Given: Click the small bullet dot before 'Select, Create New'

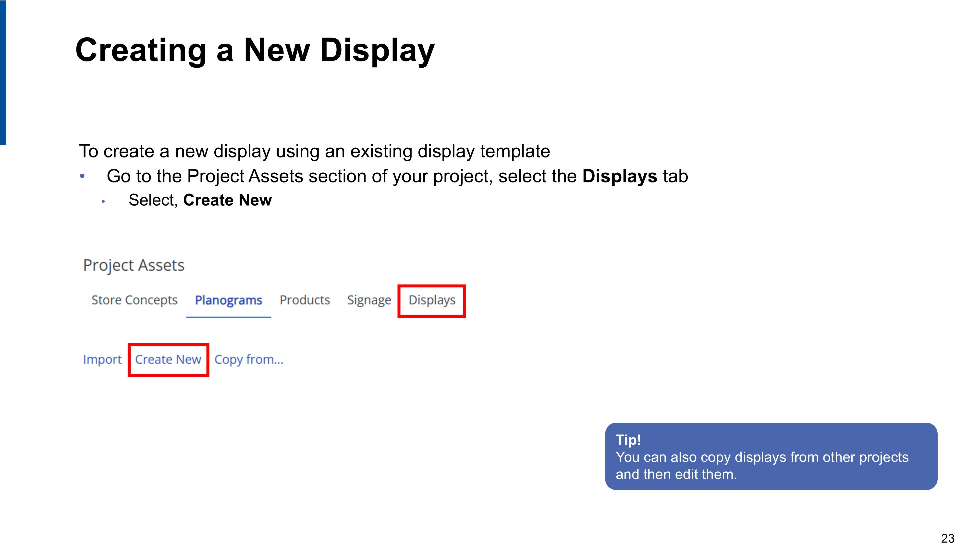Looking at the screenshot, I should 103,201.
